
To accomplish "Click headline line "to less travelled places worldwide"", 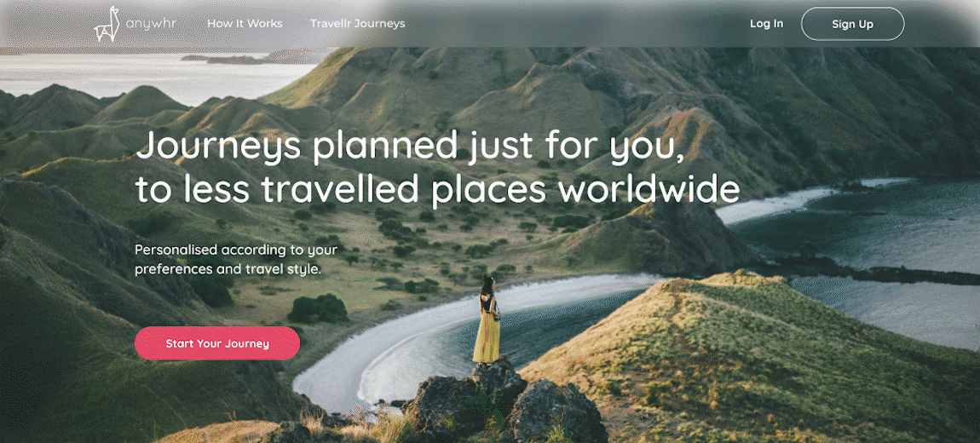I will pos(437,190).
